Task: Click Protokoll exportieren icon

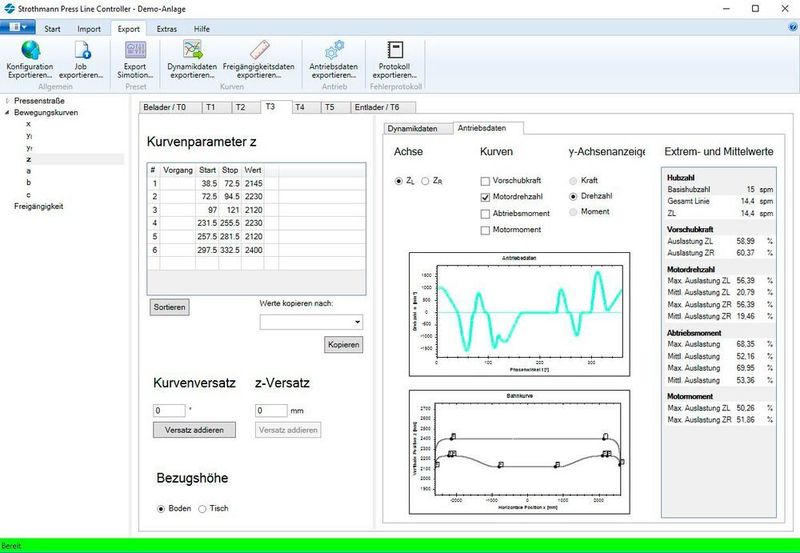Action: [x=394, y=50]
